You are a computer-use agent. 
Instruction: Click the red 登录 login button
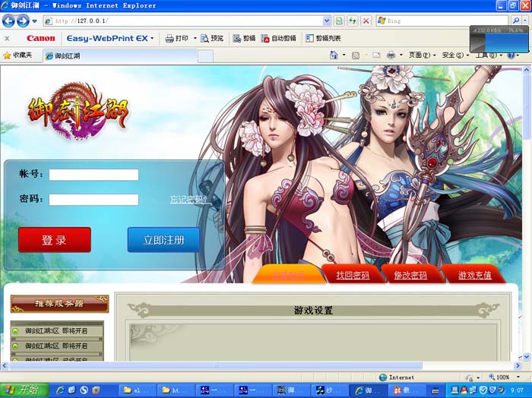54,240
